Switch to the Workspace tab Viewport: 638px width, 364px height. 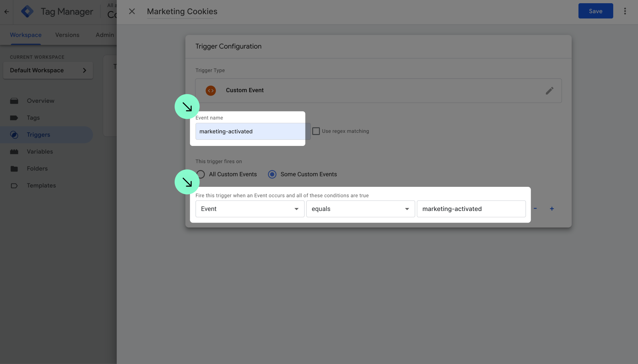pos(26,35)
